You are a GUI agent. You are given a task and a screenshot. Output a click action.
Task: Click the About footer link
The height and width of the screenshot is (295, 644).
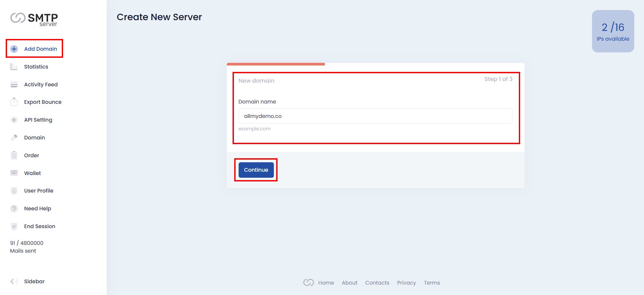[x=349, y=283]
